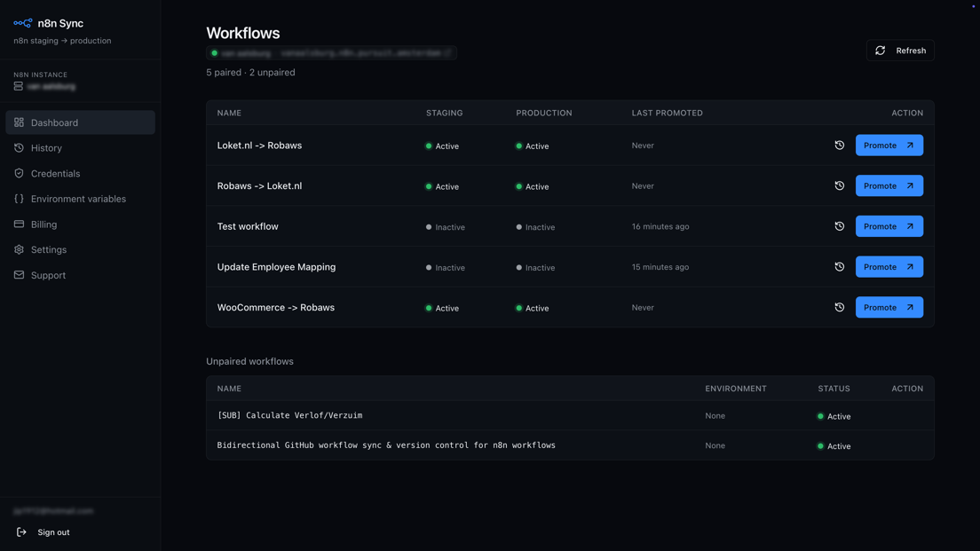Promote the Loket.nl -> Robaws workflow
980x551 pixels.
click(889, 145)
